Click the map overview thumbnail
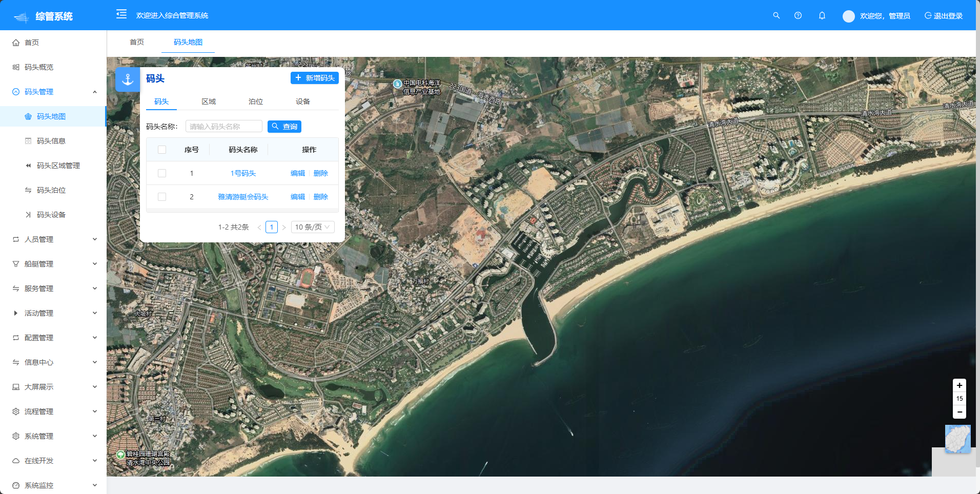This screenshot has width=980, height=494. (x=957, y=439)
